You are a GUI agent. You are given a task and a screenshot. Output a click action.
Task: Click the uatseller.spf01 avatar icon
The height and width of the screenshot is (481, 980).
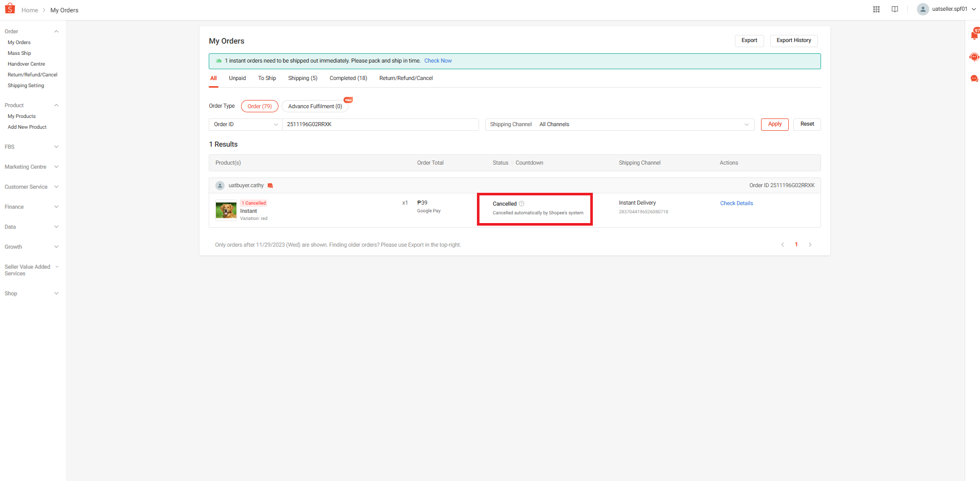(x=923, y=9)
